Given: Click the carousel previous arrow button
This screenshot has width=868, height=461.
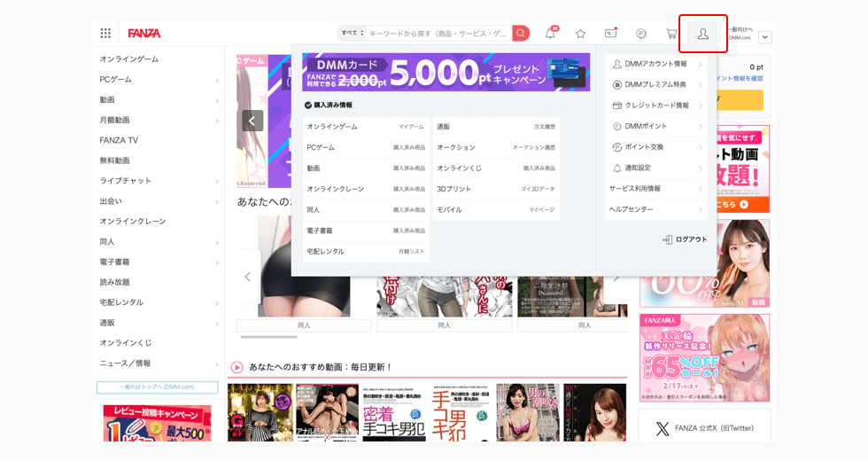Looking at the screenshot, I should (252, 121).
